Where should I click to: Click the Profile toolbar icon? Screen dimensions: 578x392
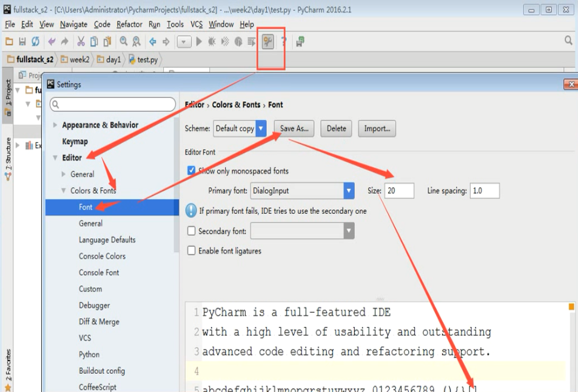(x=238, y=42)
